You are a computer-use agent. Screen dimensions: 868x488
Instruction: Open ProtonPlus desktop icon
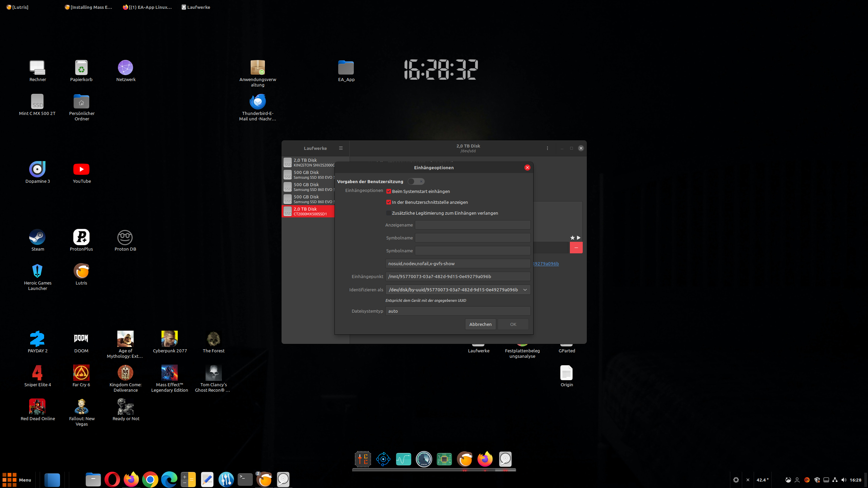(81, 237)
